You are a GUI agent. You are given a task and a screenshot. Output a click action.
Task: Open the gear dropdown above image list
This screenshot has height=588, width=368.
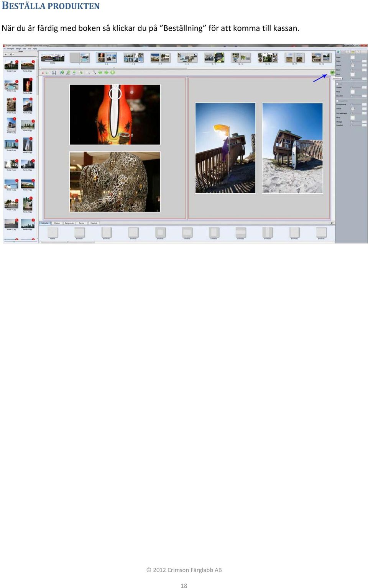coord(12,54)
